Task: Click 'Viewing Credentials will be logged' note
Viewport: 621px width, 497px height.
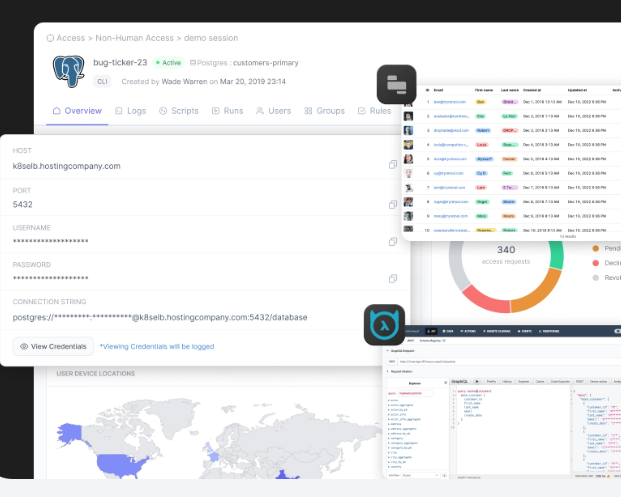Action: [157, 347]
